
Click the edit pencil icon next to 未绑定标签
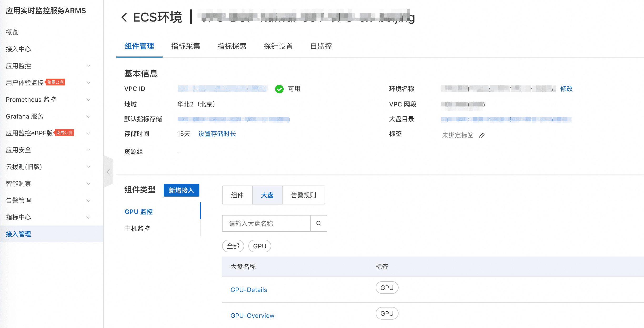482,136
